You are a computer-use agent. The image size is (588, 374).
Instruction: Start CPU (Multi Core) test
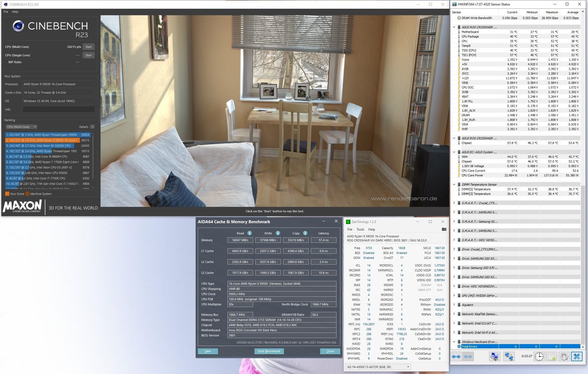pyautogui.click(x=89, y=47)
